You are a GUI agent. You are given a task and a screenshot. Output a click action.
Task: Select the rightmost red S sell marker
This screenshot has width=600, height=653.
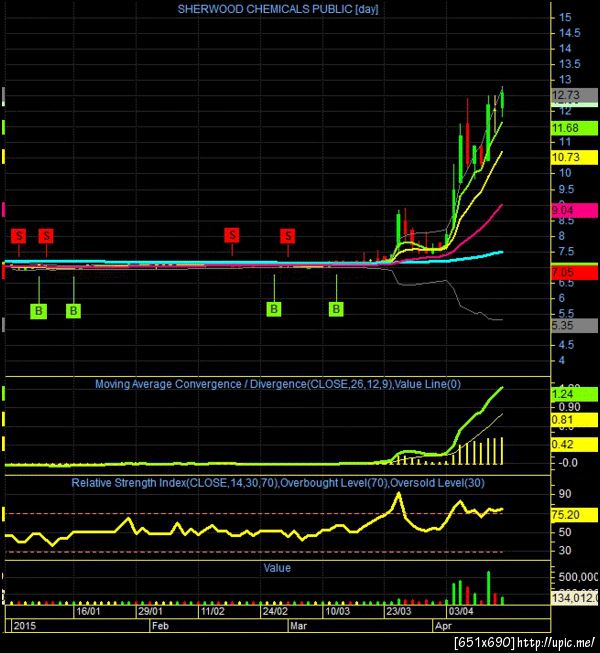[x=288, y=236]
